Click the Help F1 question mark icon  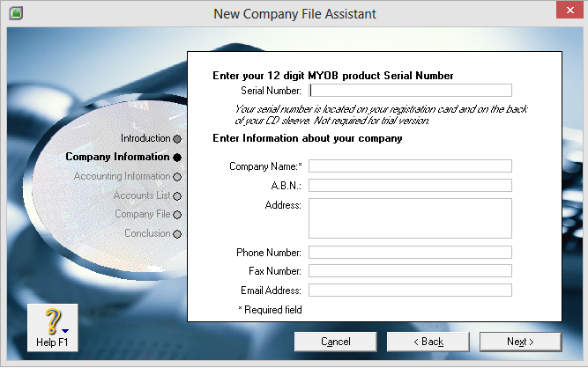[53, 321]
